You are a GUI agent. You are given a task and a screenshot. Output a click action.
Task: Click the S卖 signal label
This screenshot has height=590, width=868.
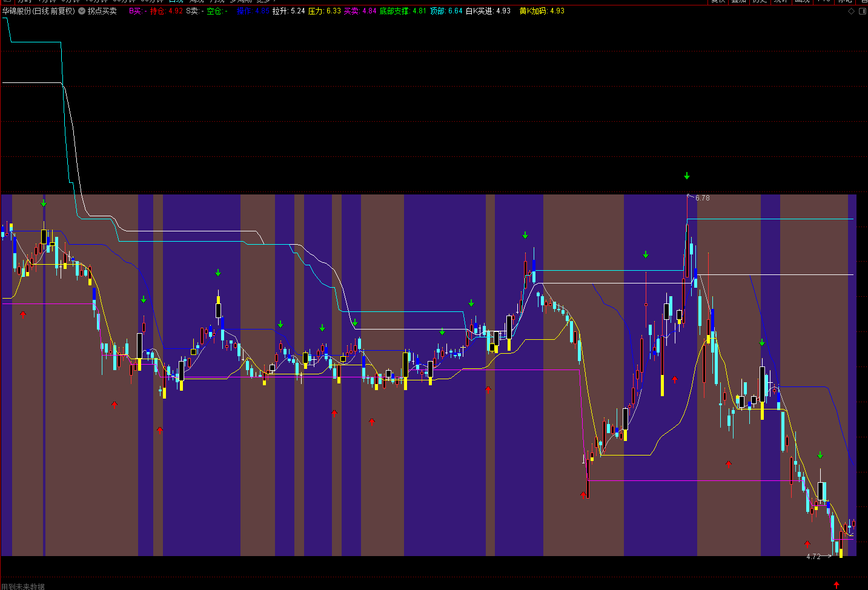(195, 11)
